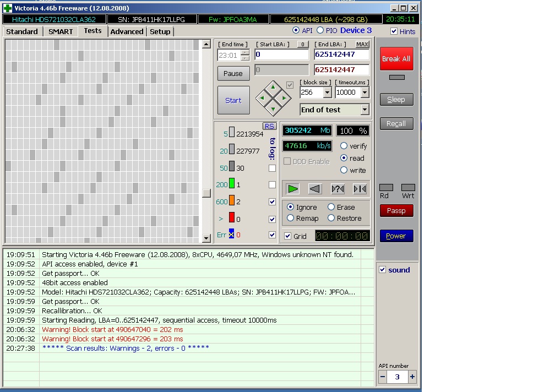555x392 pixels.
Task: Enable logging for 200 ms blocks
Action: 272,184
